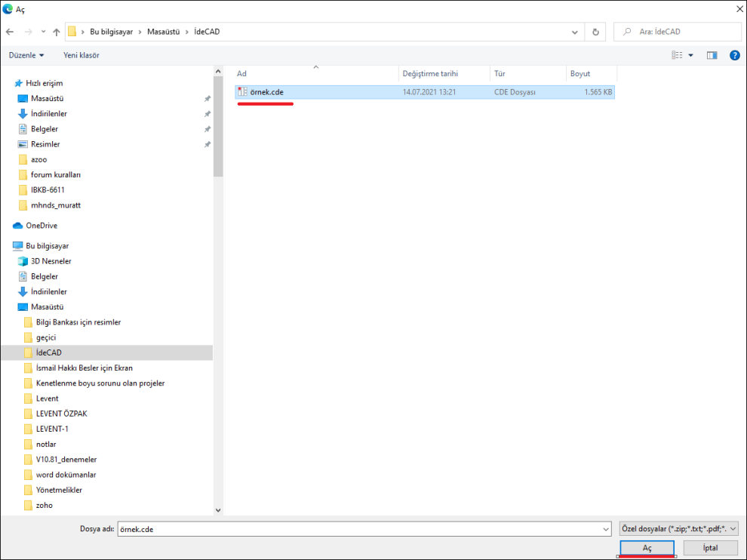
Task: Click the 'Masaüstü' breadcrumb
Action: [x=164, y=32]
